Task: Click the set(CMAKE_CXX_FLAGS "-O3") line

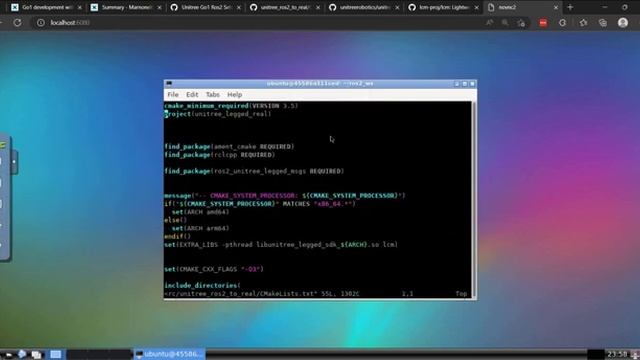Action: click(x=214, y=269)
